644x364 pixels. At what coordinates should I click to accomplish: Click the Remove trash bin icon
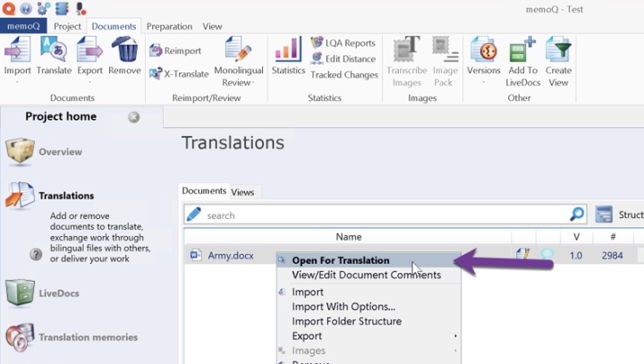coord(124,51)
